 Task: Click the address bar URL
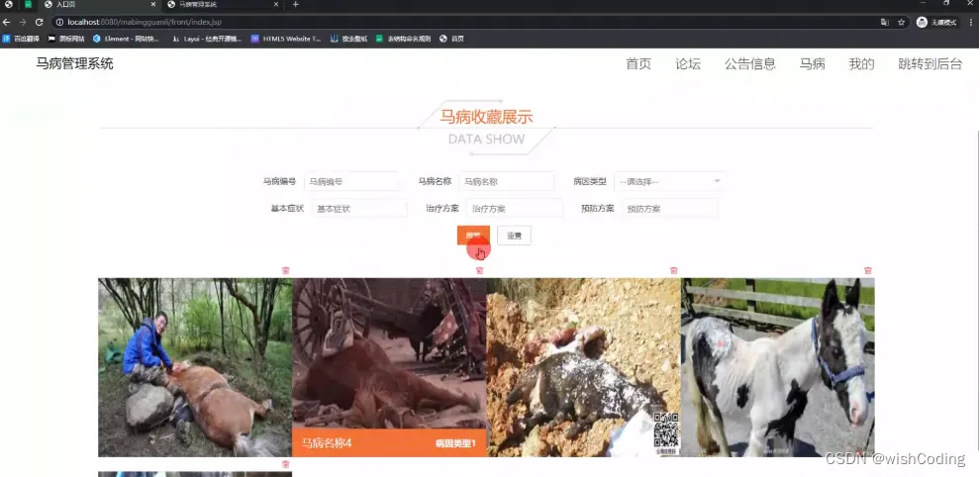point(145,22)
